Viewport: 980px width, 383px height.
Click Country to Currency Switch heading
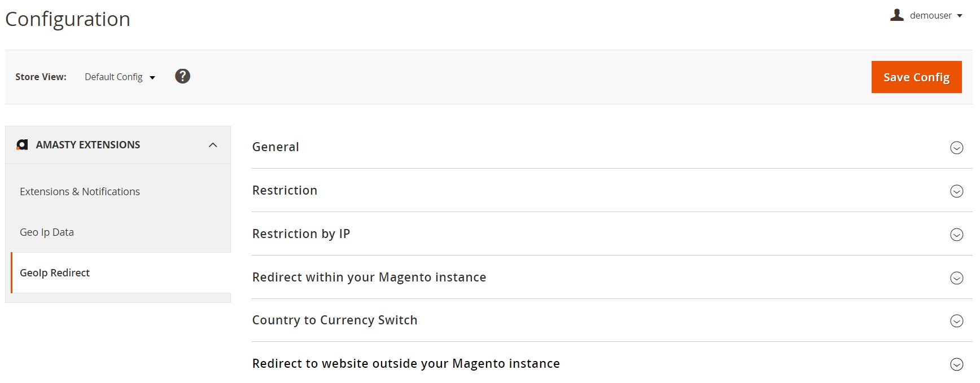(335, 320)
